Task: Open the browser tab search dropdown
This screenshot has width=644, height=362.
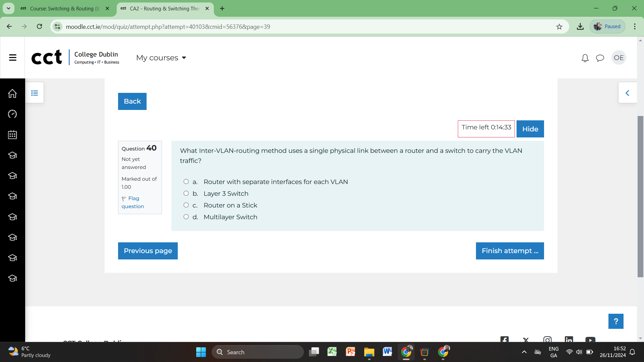Action: [8, 8]
